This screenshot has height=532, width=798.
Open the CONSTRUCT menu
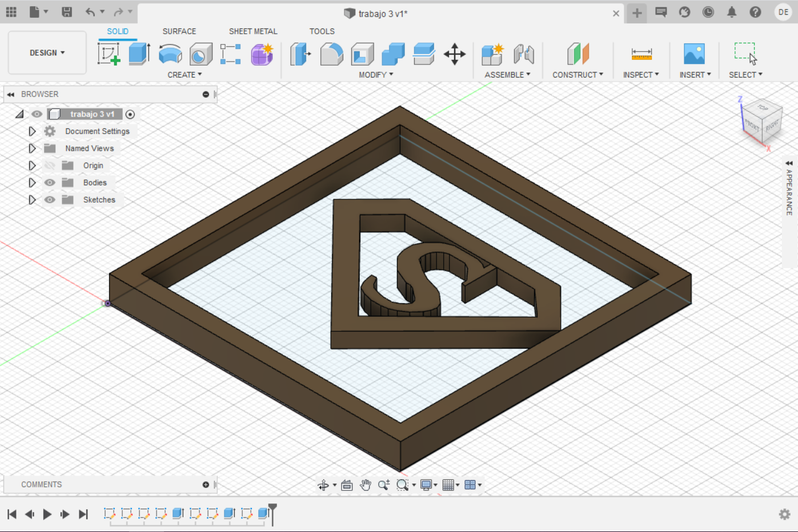(x=578, y=75)
